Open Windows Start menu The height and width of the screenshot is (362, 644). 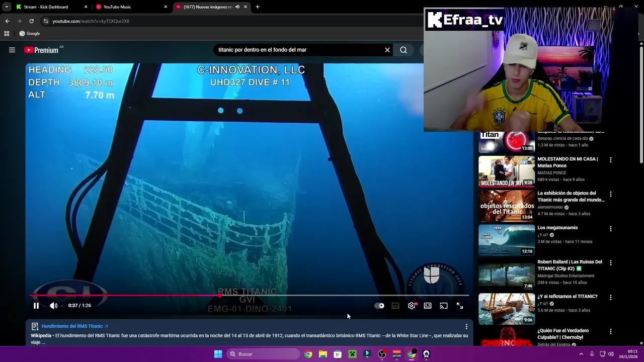[218, 354]
